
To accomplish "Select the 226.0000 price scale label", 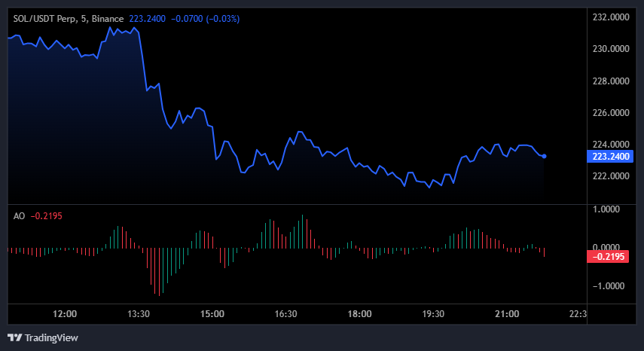I will pos(611,113).
